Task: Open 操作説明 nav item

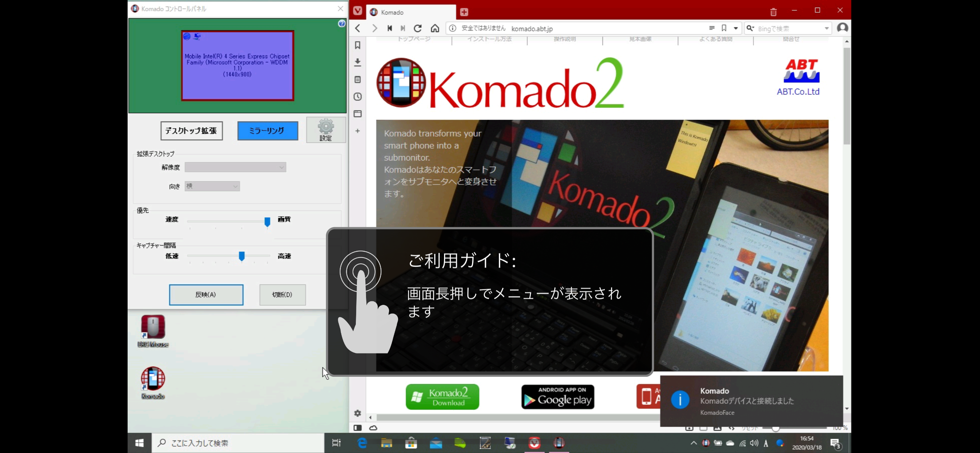Action: pos(565,39)
